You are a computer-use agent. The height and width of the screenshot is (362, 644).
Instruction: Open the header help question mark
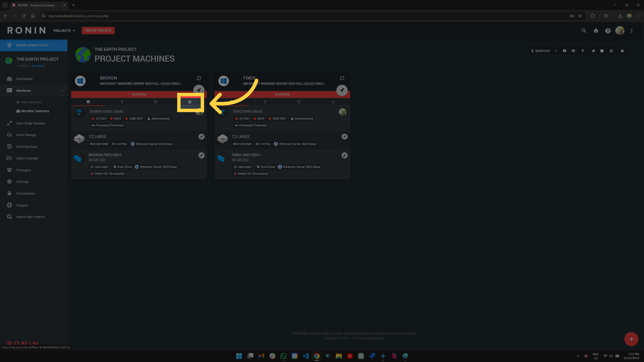[608, 31]
